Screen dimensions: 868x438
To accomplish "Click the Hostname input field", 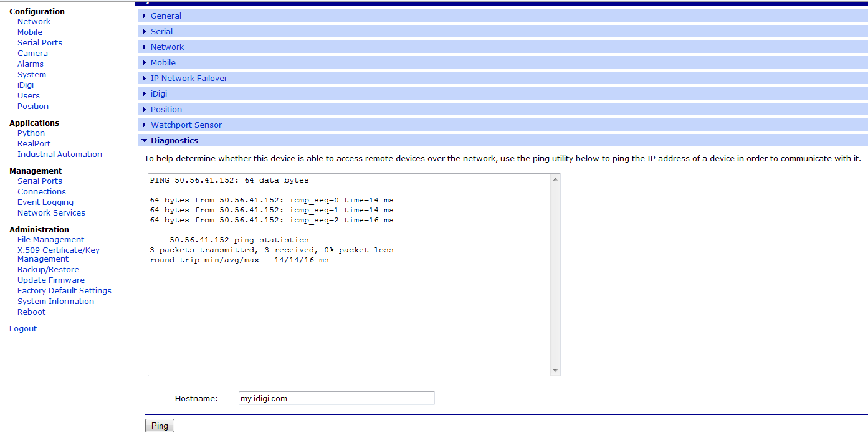I will pyautogui.click(x=336, y=398).
